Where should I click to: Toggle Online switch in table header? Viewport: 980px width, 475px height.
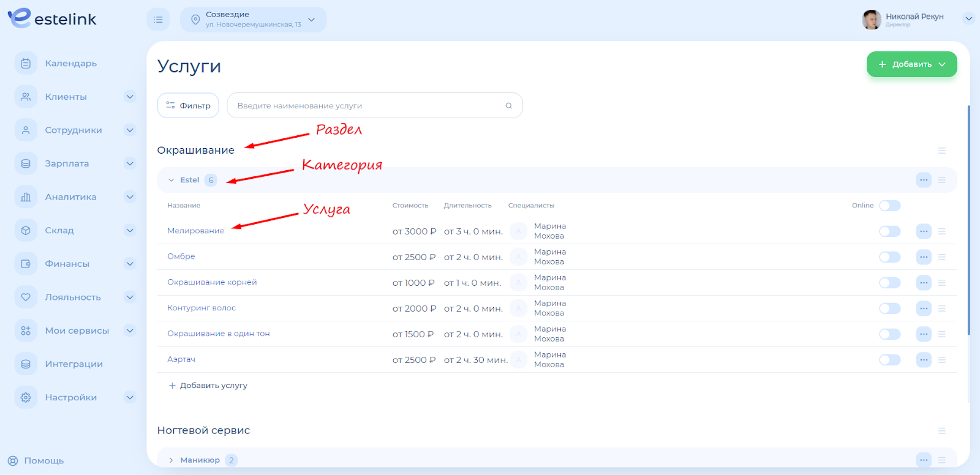click(889, 206)
